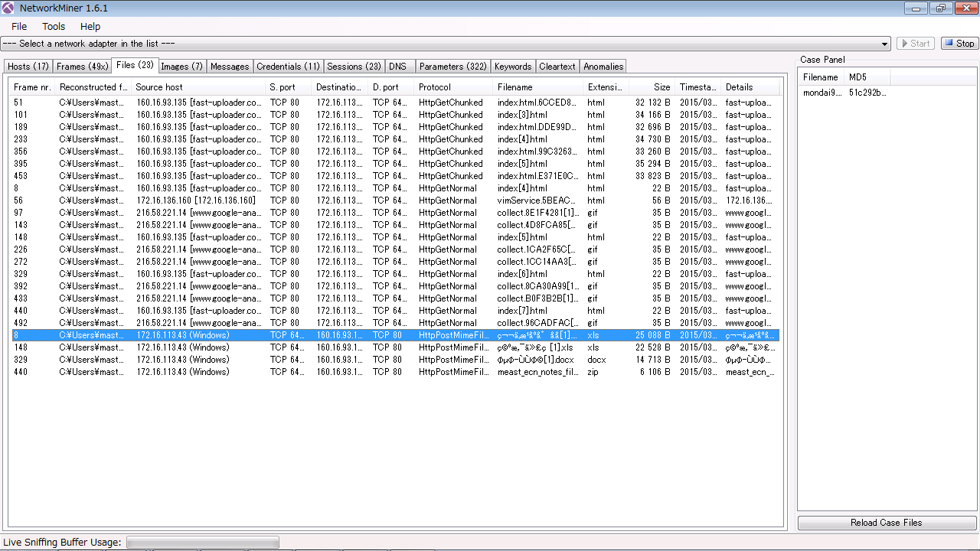Open the Anomalies tab
The image size is (980, 551).
tap(603, 67)
